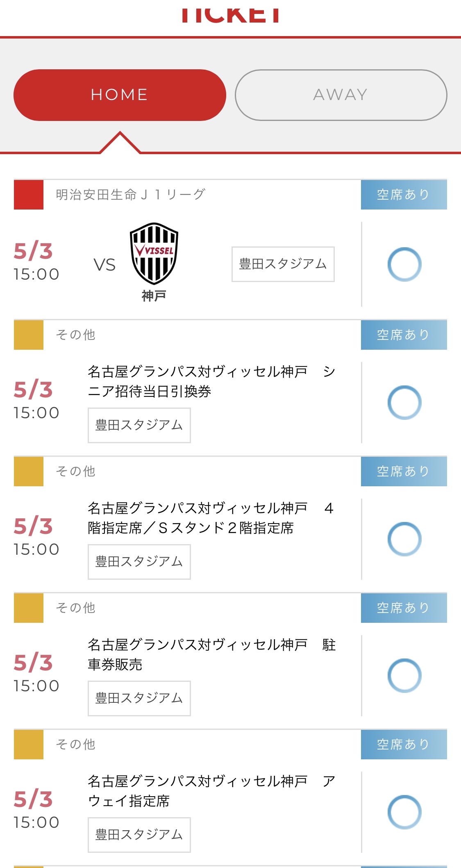Click availability circle for 駐車券販売
The image size is (461, 868).
[x=404, y=676]
